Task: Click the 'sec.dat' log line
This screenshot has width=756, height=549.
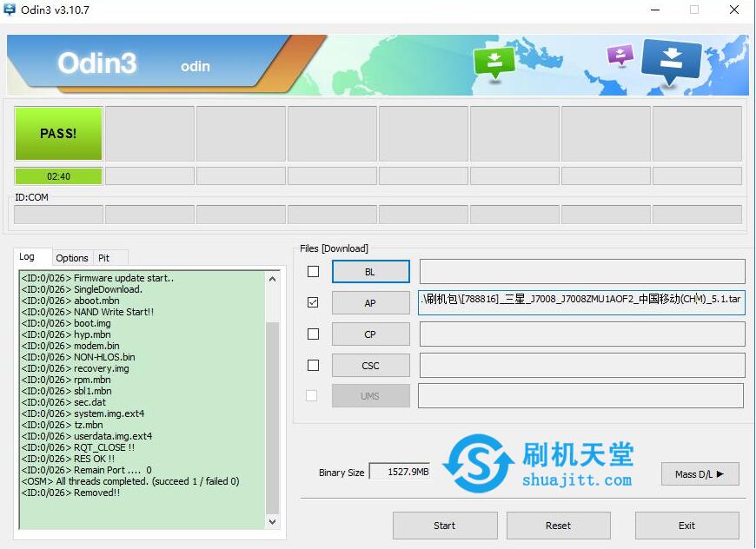Action: click(63, 402)
